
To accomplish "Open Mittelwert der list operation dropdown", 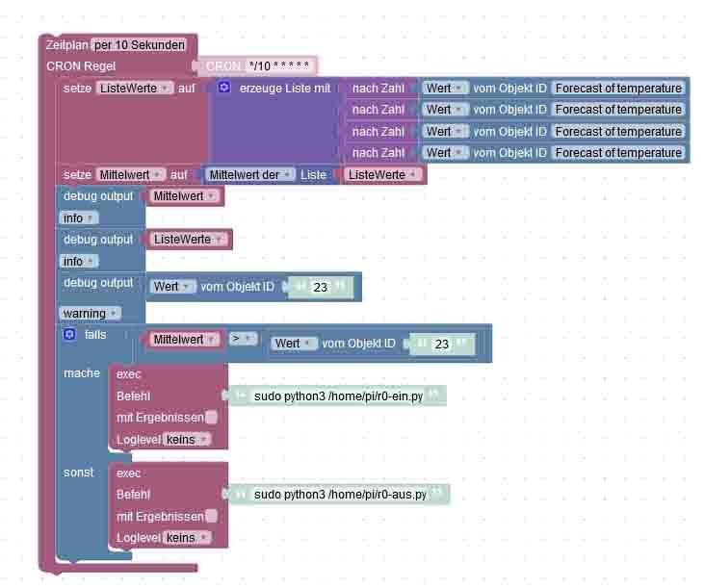I will tap(250, 174).
